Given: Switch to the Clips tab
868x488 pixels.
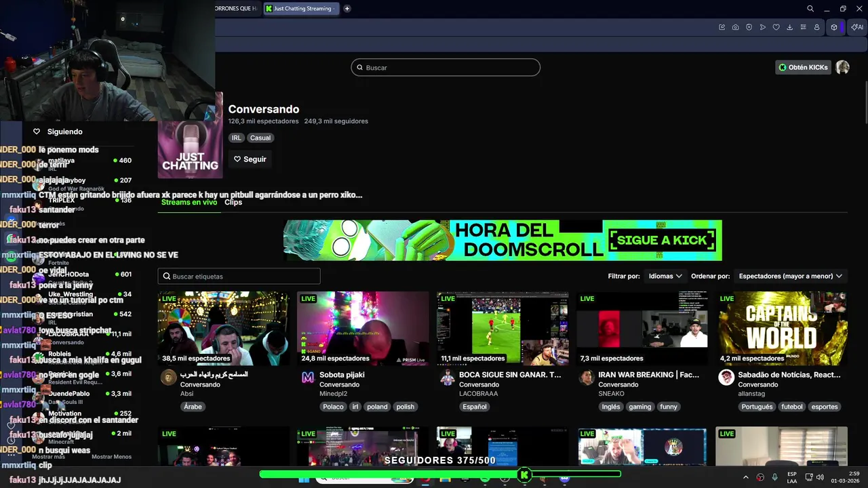Looking at the screenshot, I should (x=233, y=202).
